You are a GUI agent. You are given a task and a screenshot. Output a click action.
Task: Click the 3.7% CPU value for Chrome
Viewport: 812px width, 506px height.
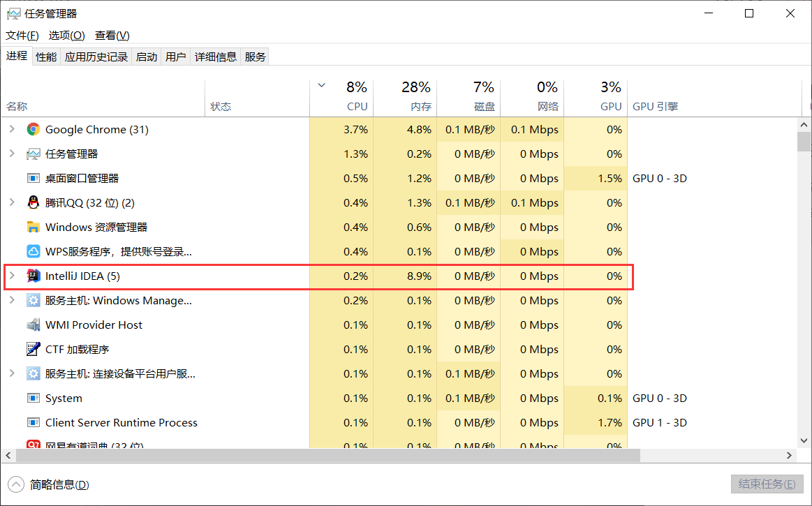click(356, 130)
